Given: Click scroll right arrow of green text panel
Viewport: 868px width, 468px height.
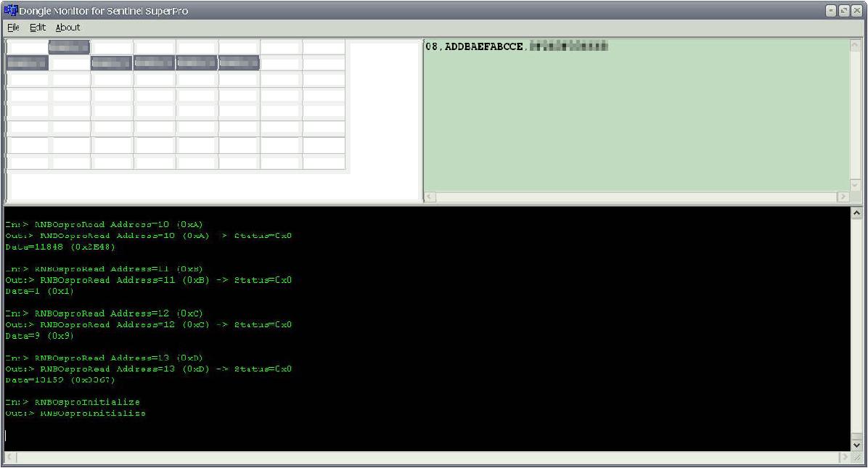Looking at the screenshot, I should pos(842,197).
